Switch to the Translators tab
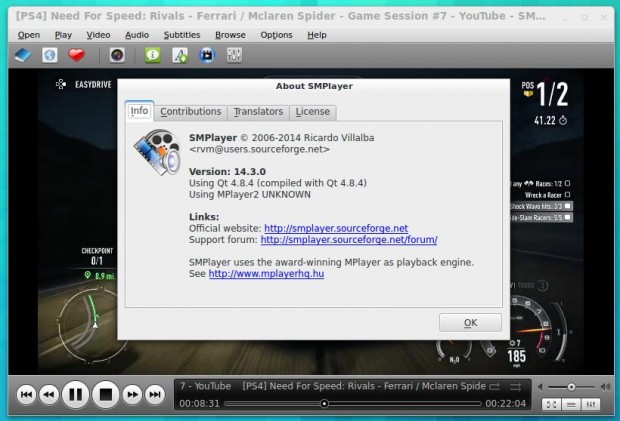Screen dimensions: 620x421 point(258,112)
